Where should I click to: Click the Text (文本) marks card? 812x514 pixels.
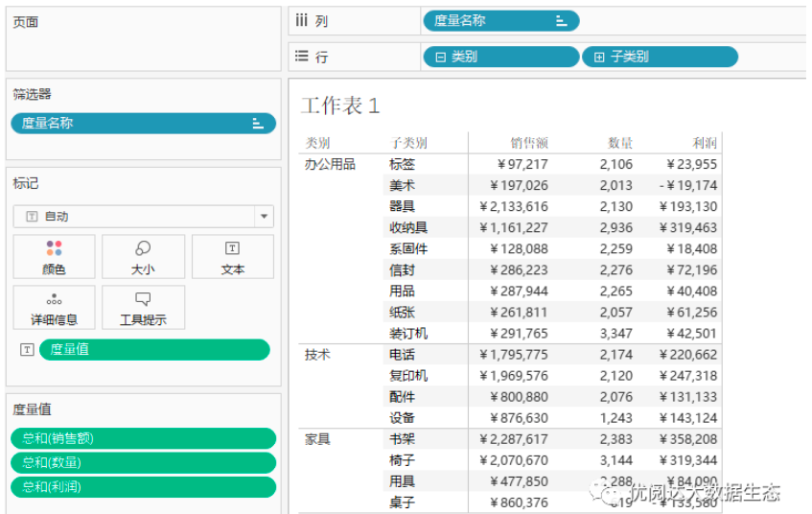pyautogui.click(x=233, y=256)
